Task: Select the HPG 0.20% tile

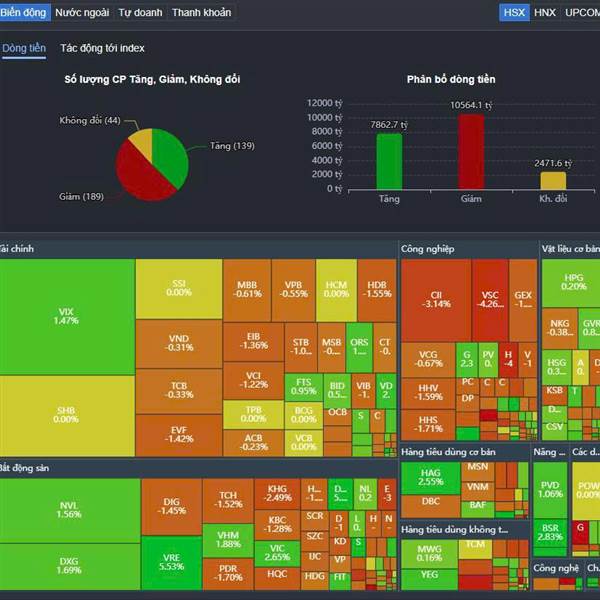Action: (572, 283)
